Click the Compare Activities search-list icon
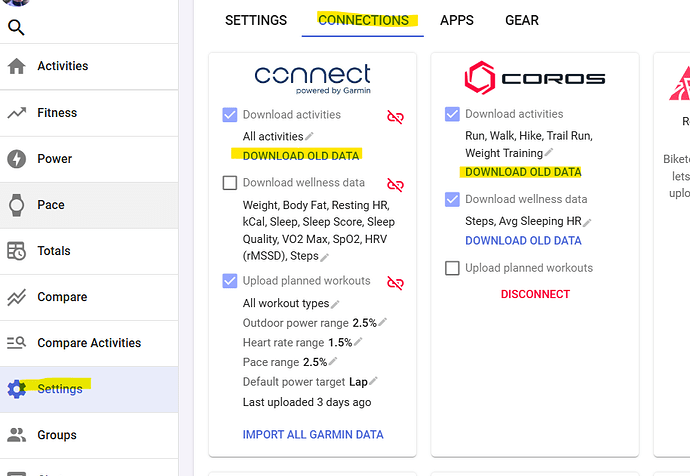Screen dimensions: 690x476 tap(17, 343)
